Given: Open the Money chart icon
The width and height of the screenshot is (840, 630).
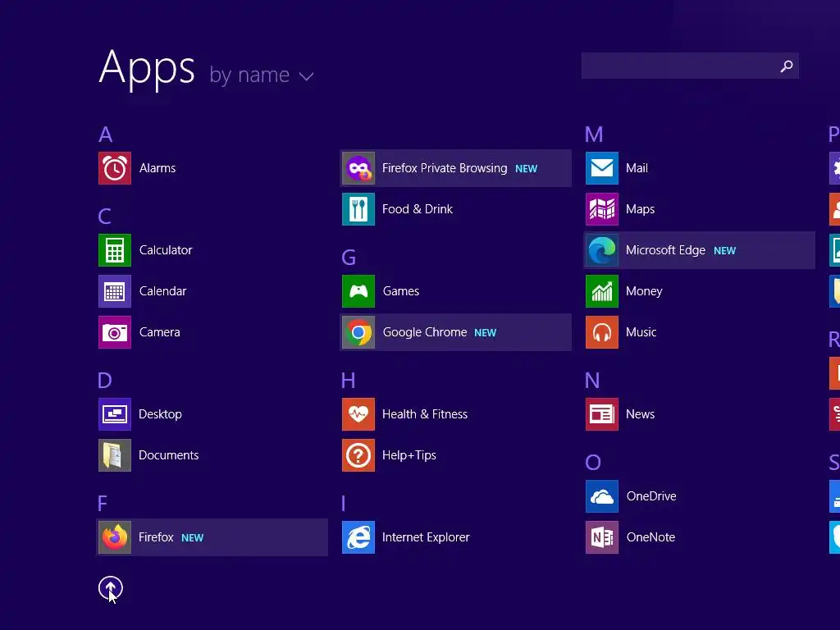Looking at the screenshot, I should pyautogui.click(x=602, y=291).
